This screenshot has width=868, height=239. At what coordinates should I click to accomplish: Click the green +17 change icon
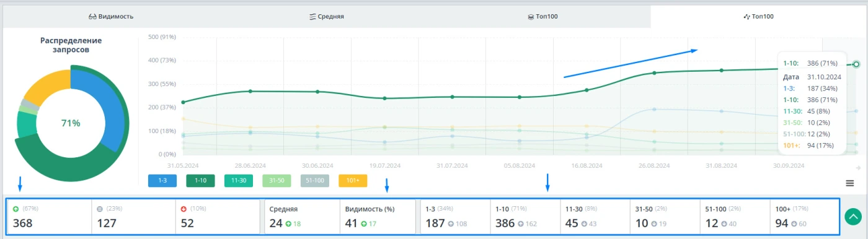coord(364,224)
